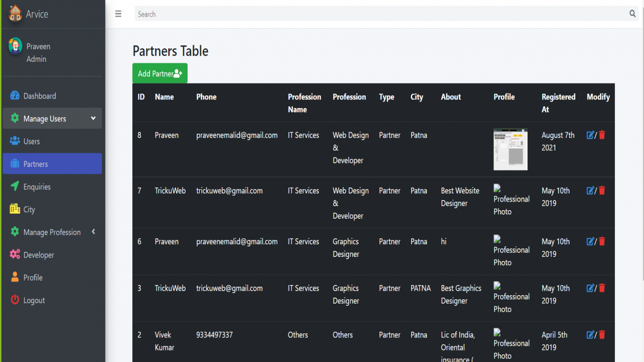Open the Enquiries menu item
Screen dimensions: 644x362
[52, 187]
